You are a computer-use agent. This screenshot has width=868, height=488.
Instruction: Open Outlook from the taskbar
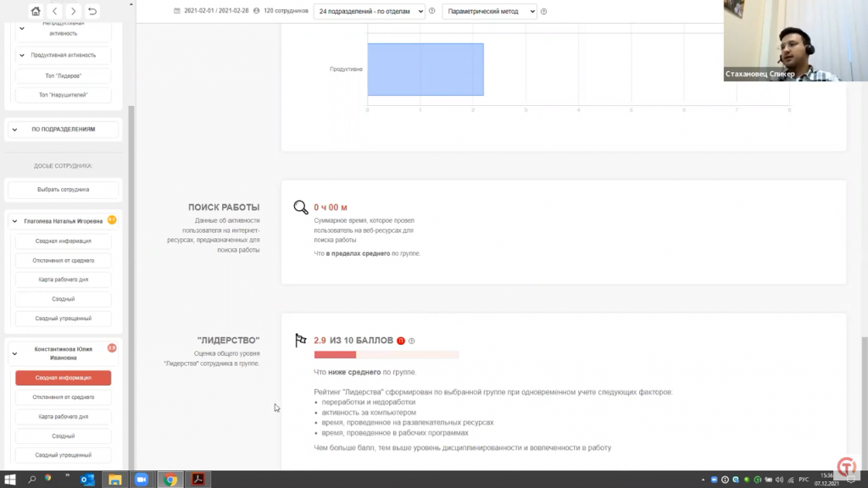pyautogui.click(x=87, y=480)
